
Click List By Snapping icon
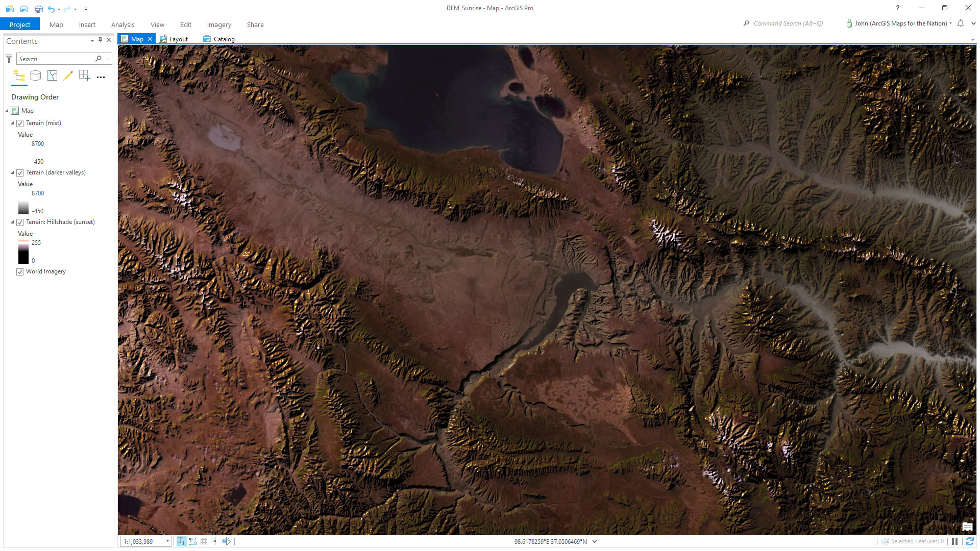[84, 76]
